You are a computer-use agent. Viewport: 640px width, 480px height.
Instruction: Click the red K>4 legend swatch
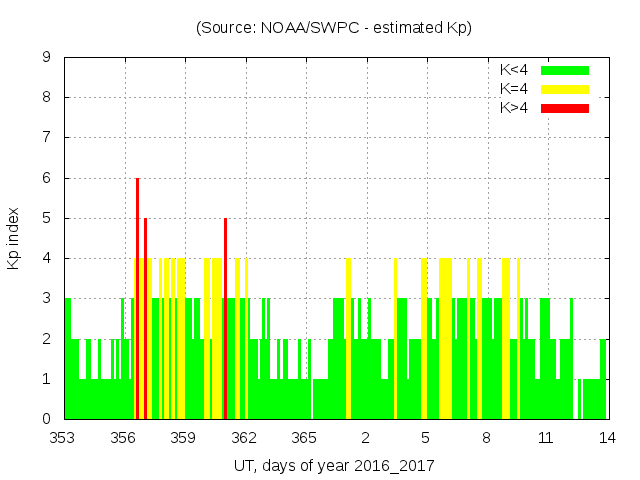[x=565, y=107]
